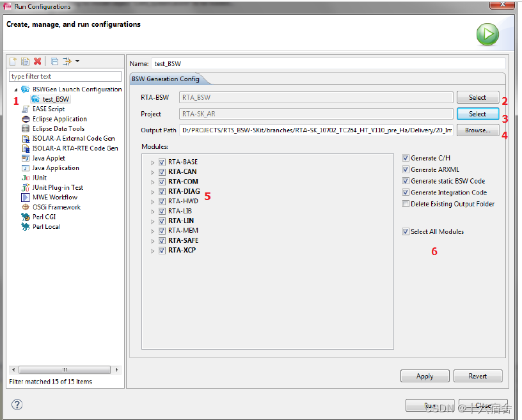Click the JUnit Plug-in Test icon
Viewport: 522px width, 420px height.
[26, 188]
